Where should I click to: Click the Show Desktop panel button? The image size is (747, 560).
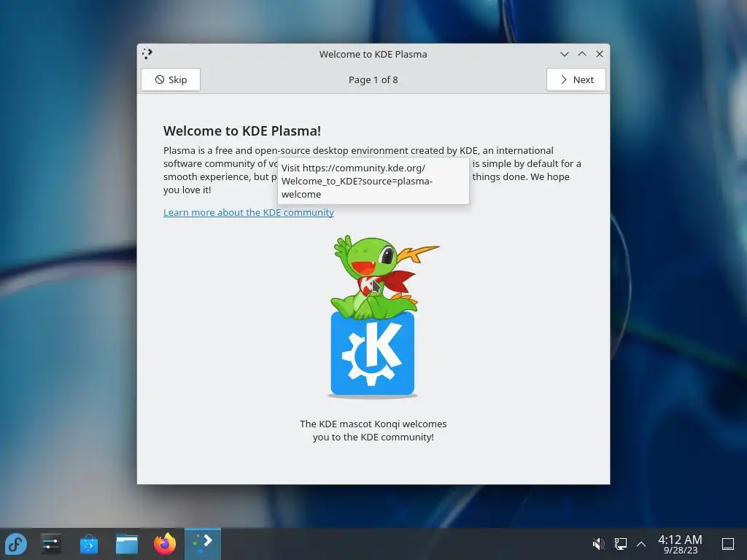point(728,544)
